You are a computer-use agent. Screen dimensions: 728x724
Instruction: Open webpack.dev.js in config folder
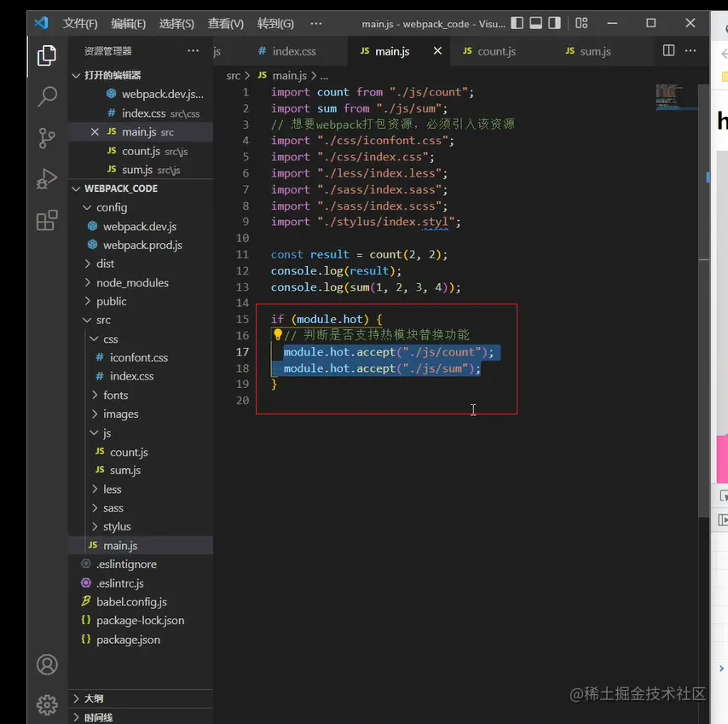[x=140, y=227]
